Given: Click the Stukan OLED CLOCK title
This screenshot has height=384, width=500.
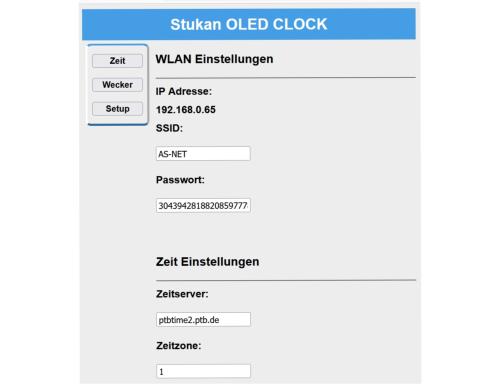Looking at the screenshot, I should click(249, 24).
